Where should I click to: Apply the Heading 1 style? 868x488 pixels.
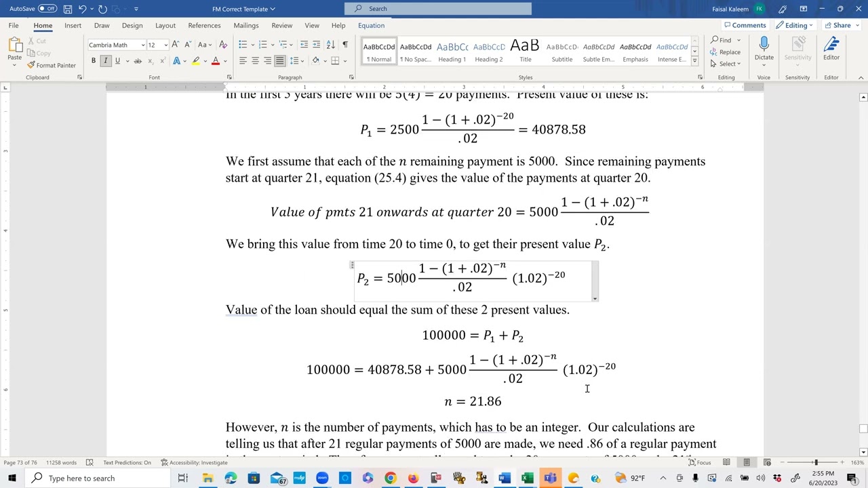(452, 52)
